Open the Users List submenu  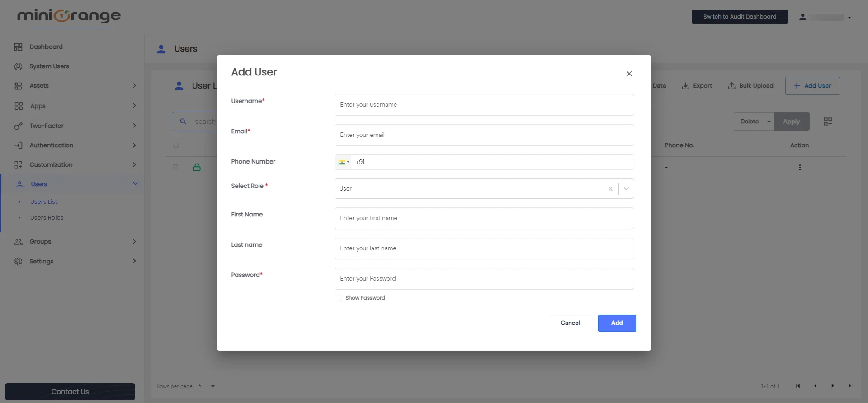43,202
